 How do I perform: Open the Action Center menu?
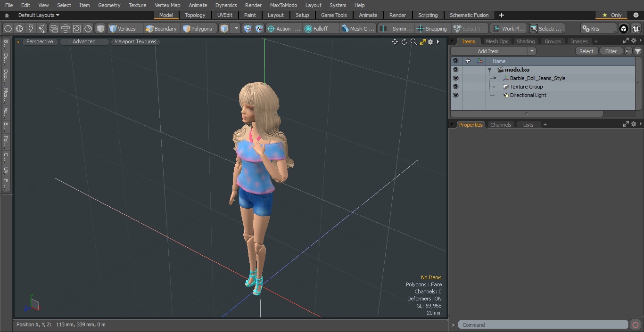click(x=283, y=29)
